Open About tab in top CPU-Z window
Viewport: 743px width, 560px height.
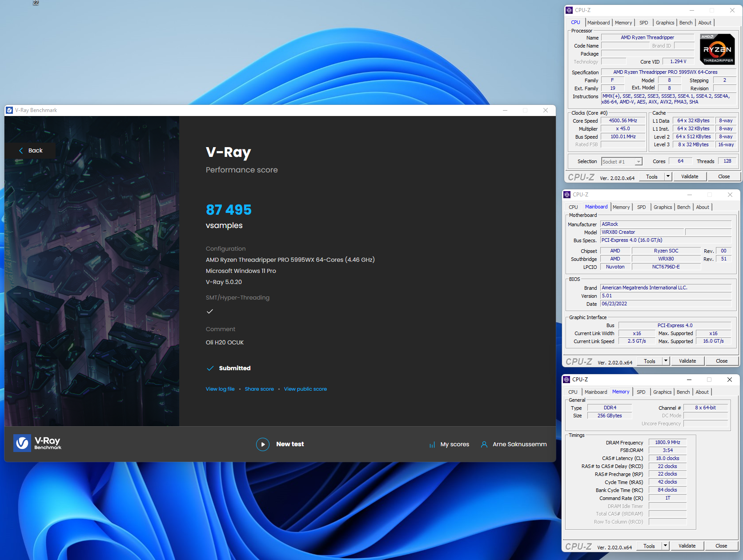[x=705, y=23]
